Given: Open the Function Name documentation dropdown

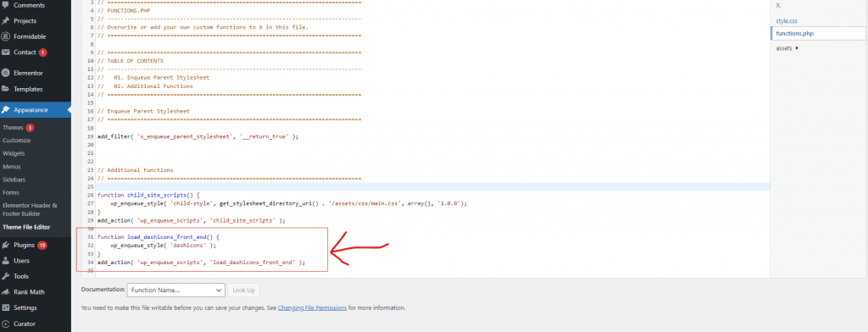Looking at the screenshot, I should (x=176, y=290).
